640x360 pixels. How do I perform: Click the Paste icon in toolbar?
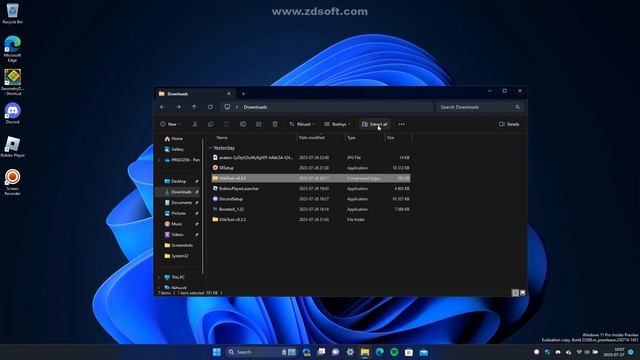click(227, 124)
